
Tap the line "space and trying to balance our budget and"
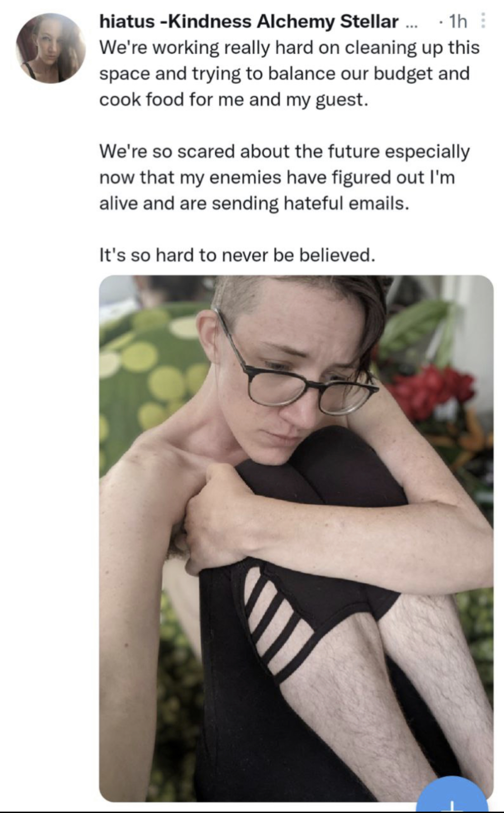pos(284,74)
